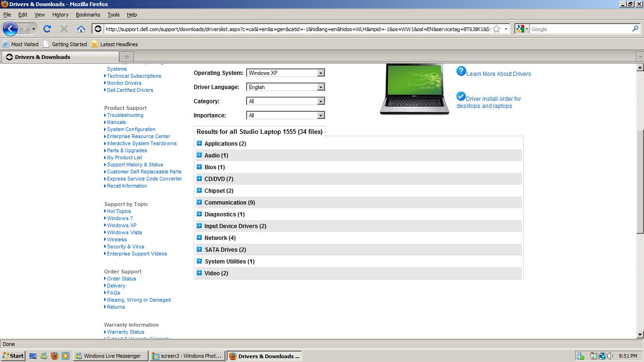Open the View menu

[x=40, y=15]
